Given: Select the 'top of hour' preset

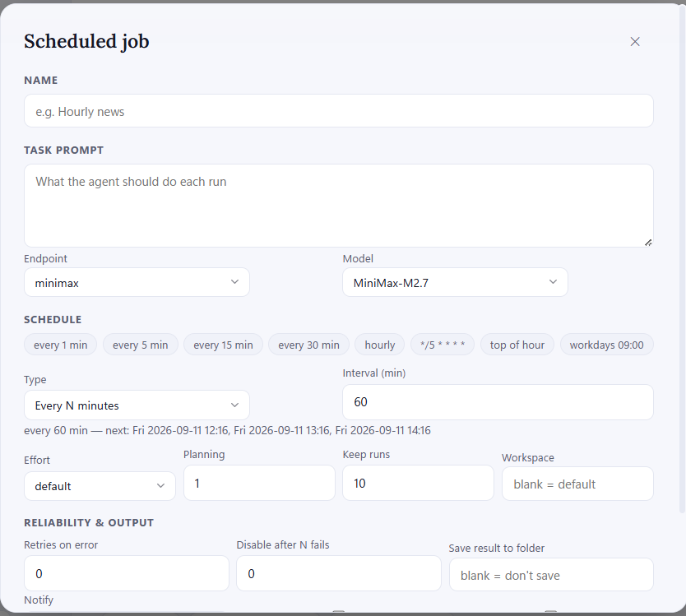Looking at the screenshot, I should pos(517,345).
